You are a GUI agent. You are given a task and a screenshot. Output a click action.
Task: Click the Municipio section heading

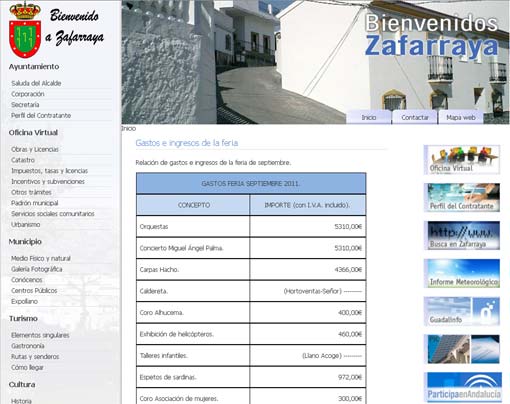pos(25,242)
